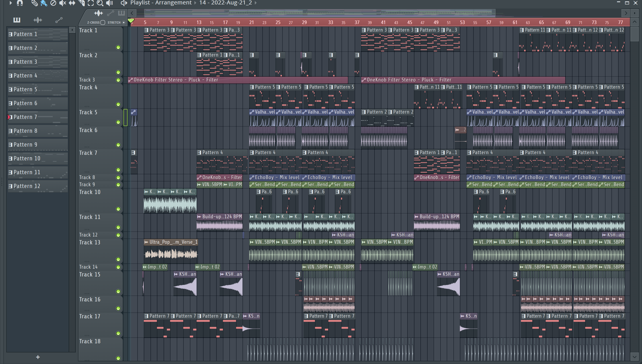Click bar 45 on the timeline ruler

pyautogui.click(x=410, y=22)
